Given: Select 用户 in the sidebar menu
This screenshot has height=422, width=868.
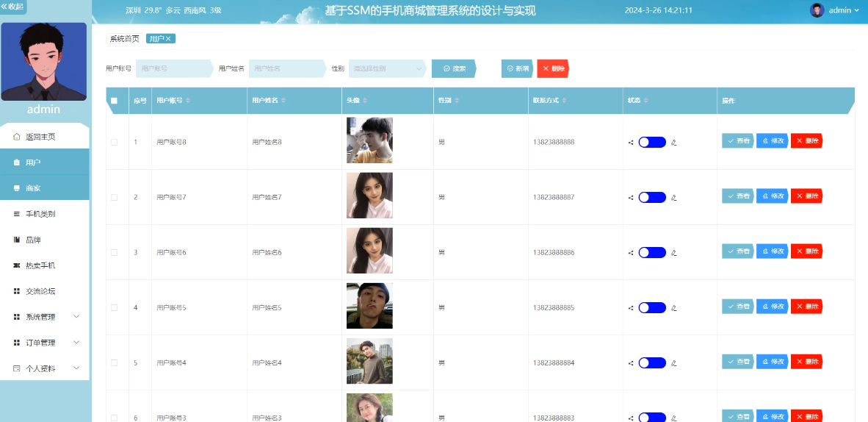Looking at the screenshot, I should tap(44, 162).
